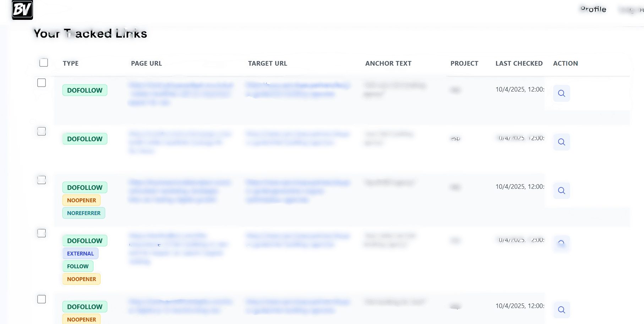This screenshot has width=644, height=324.
Task: Open the first row's page URL link
Action: click(x=181, y=94)
